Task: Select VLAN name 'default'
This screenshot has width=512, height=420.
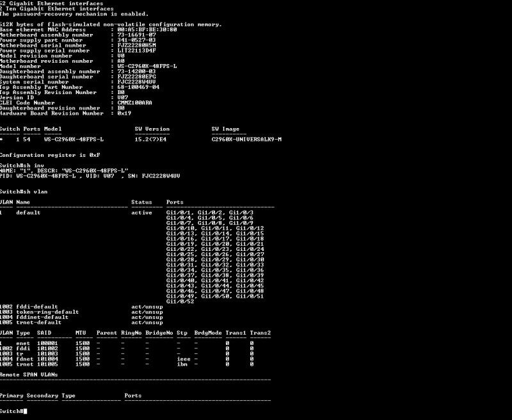Action: click(x=28, y=213)
